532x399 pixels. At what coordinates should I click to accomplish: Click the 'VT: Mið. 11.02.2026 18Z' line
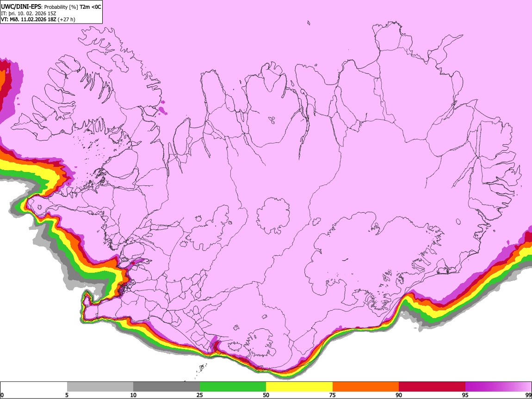pos(29,19)
